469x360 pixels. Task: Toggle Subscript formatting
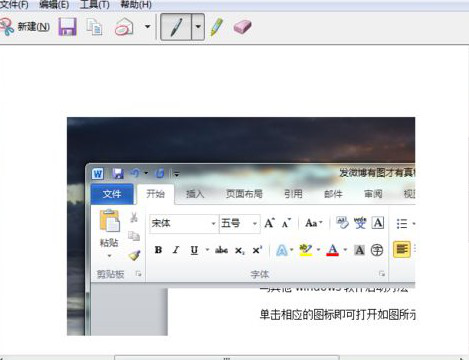point(240,250)
